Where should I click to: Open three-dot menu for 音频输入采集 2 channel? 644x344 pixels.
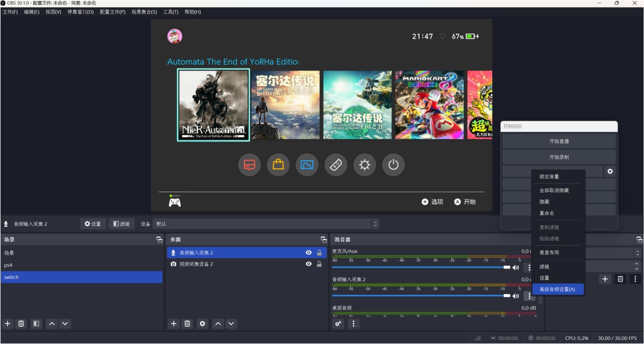click(x=529, y=296)
